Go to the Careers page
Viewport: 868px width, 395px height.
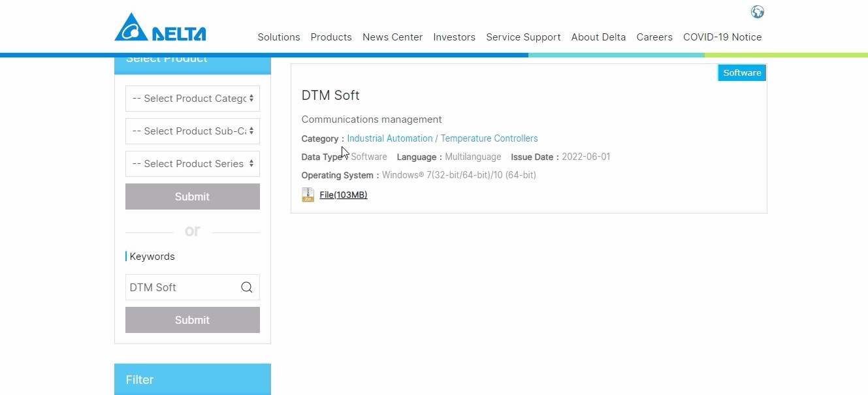(x=654, y=37)
